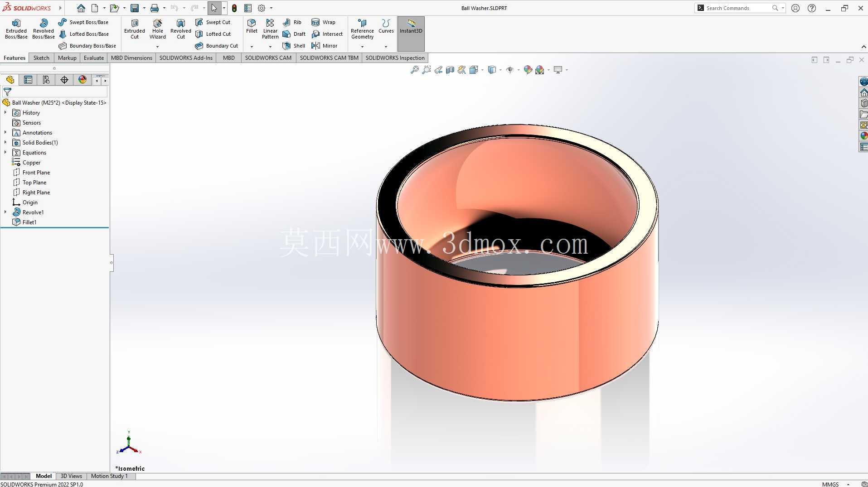Click the Rib feature tool
This screenshot has width=868, height=487.
(292, 22)
